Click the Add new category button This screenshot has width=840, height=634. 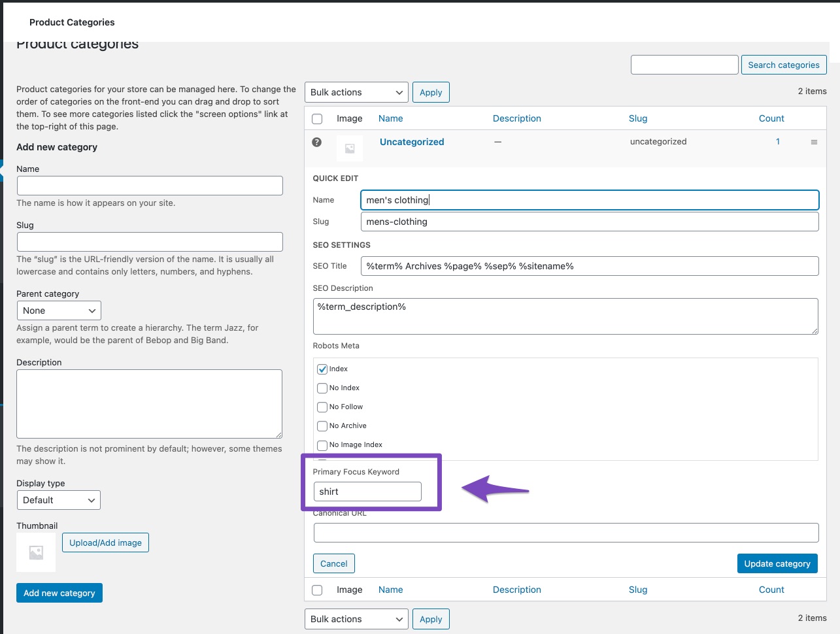(x=59, y=593)
